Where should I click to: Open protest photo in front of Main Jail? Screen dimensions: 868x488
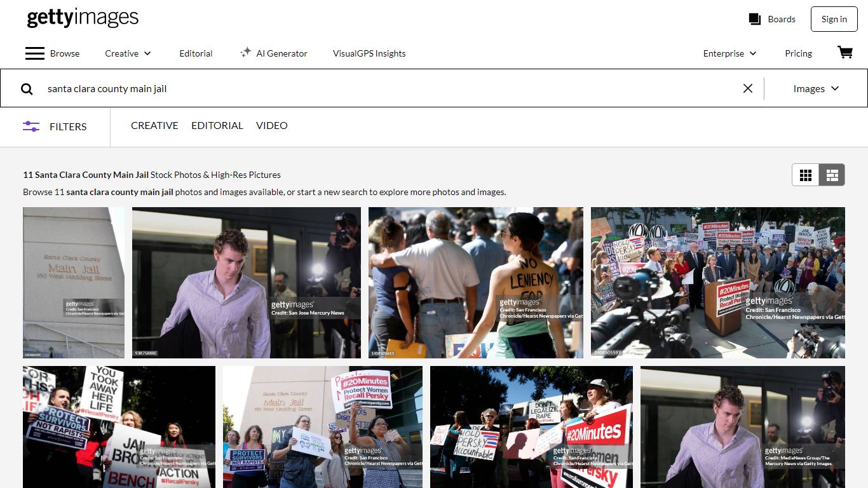(323, 427)
